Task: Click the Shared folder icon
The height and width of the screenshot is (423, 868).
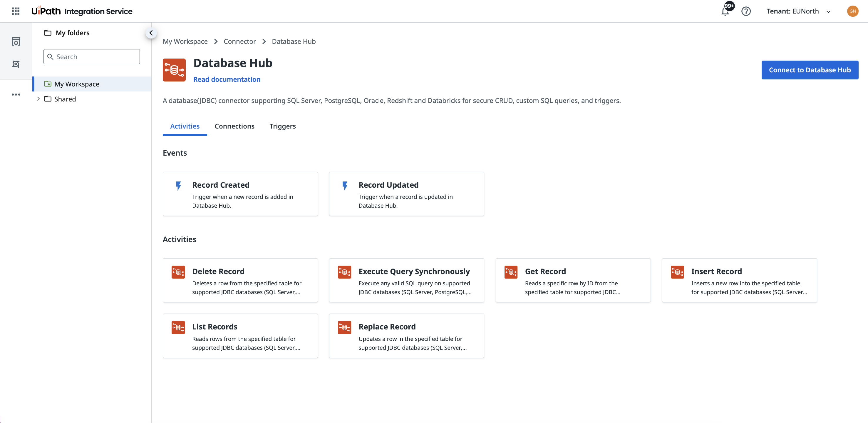Action: (x=48, y=99)
